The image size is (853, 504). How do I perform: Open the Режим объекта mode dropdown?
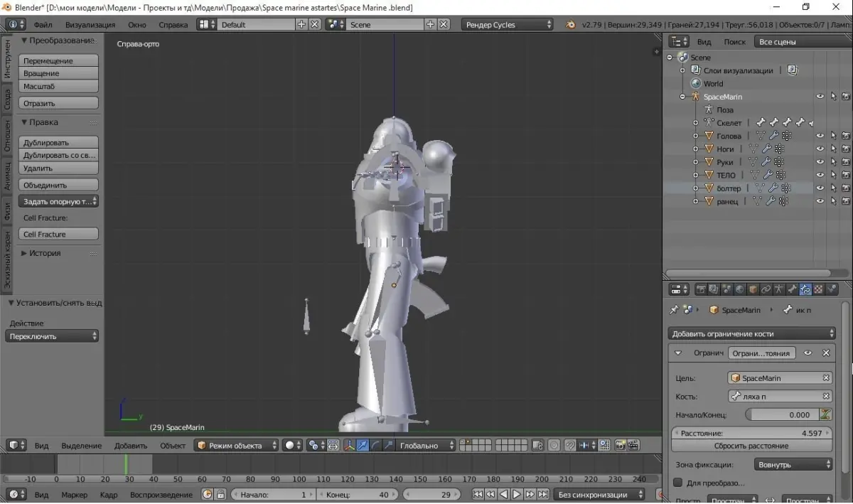click(x=237, y=445)
